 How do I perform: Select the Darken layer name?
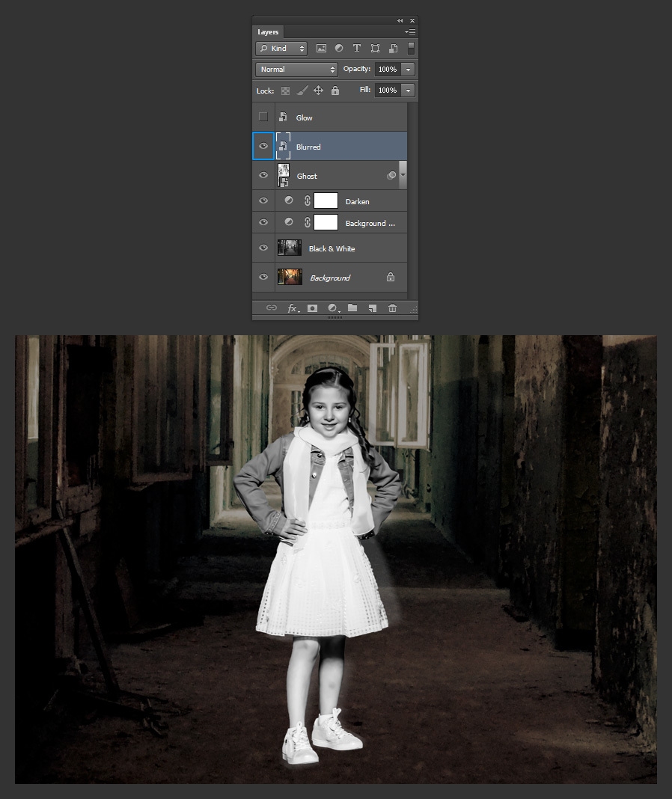tap(358, 201)
